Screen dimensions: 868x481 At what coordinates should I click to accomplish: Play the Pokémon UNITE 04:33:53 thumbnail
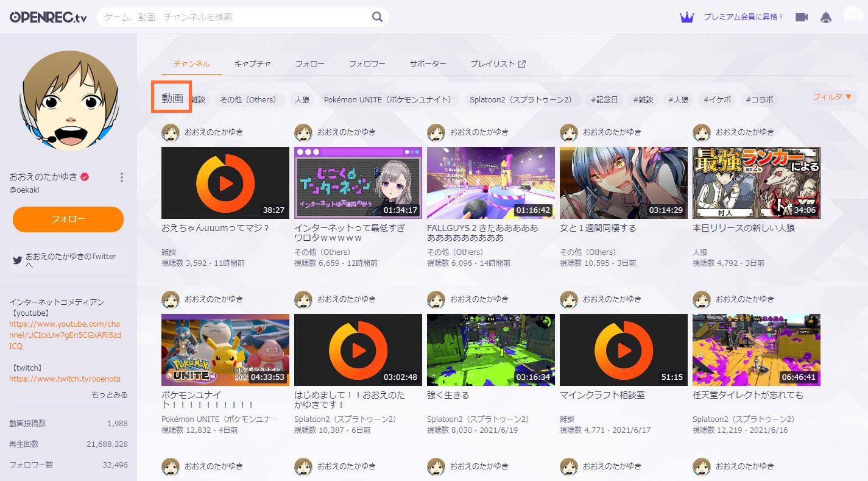tap(225, 349)
